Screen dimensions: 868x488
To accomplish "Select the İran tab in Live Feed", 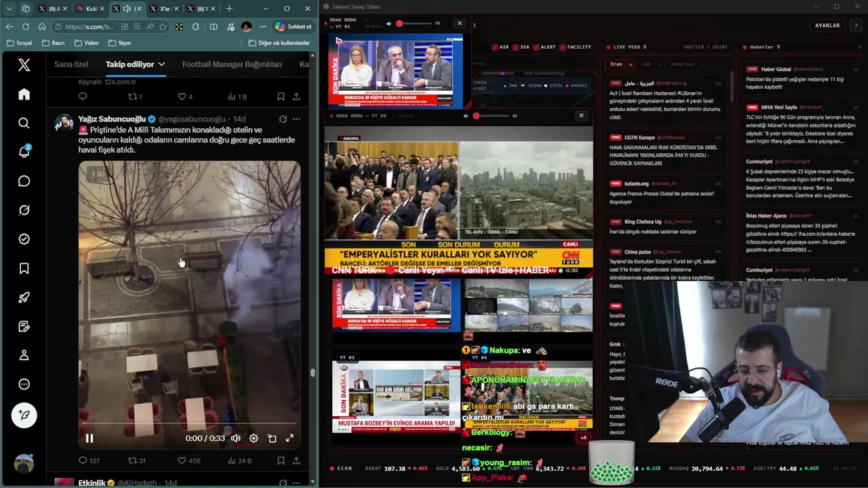I will [x=616, y=64].
